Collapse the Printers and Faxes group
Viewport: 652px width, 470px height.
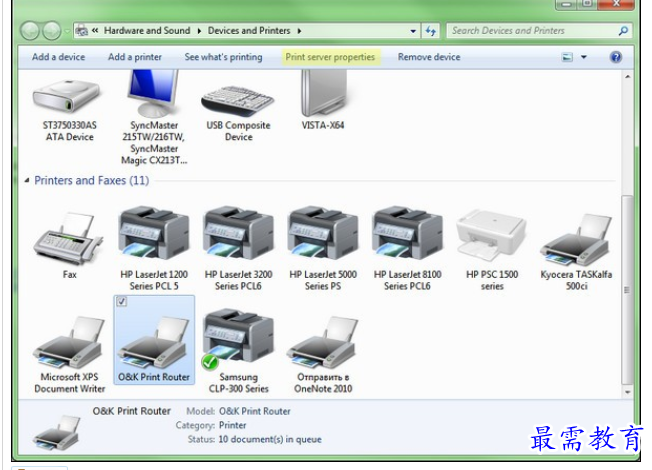point(27,181)
